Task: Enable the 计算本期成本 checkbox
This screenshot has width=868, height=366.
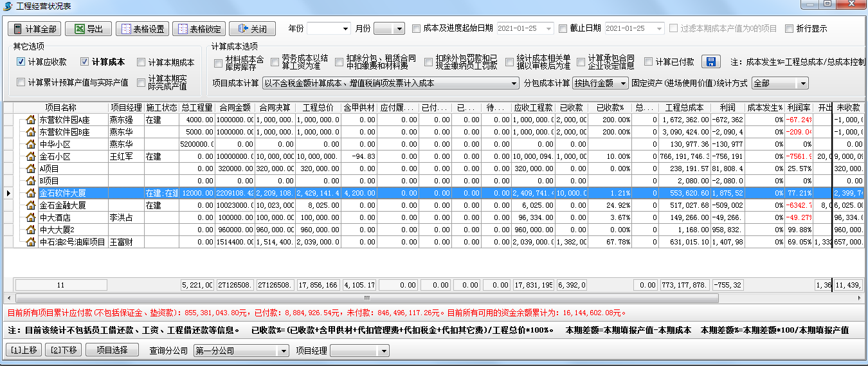Action: click(x=141, y=62)
